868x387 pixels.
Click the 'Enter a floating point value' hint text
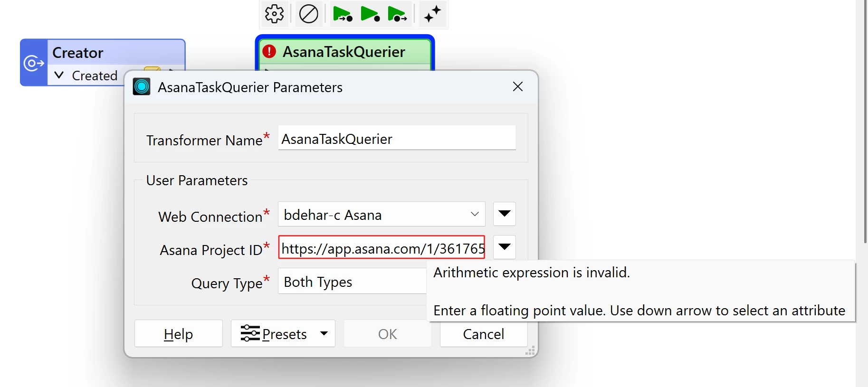(x=639, y=311)
